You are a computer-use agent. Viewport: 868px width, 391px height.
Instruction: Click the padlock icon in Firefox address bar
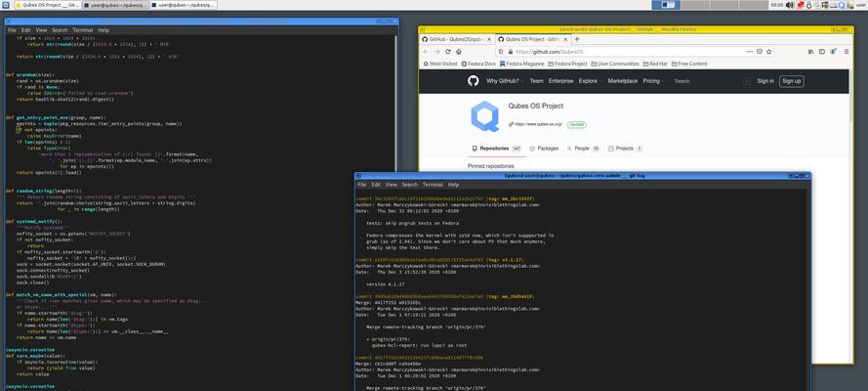(510, 52)
